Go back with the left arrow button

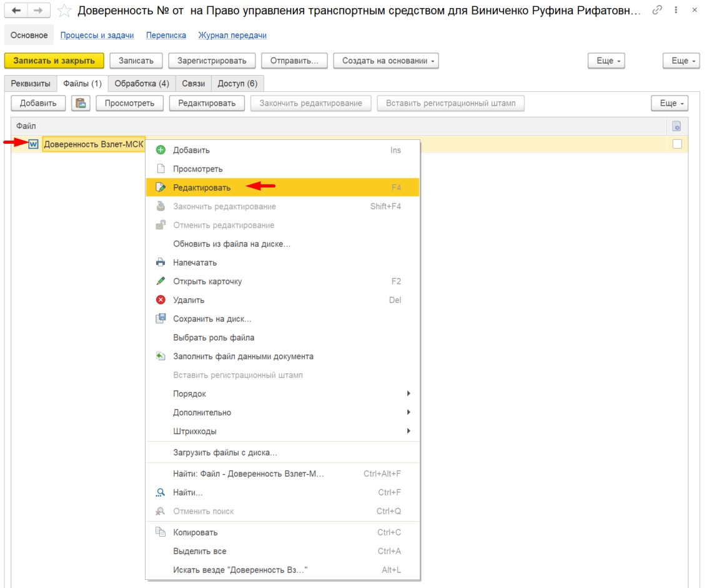pos(16,11)
